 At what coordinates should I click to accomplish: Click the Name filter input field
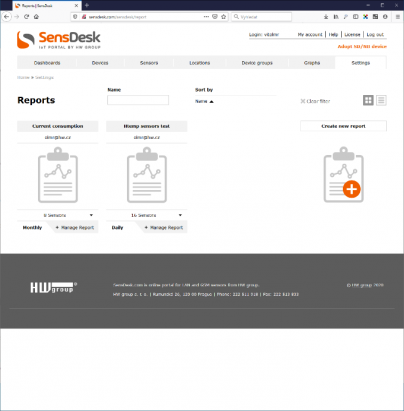point(138,100)
